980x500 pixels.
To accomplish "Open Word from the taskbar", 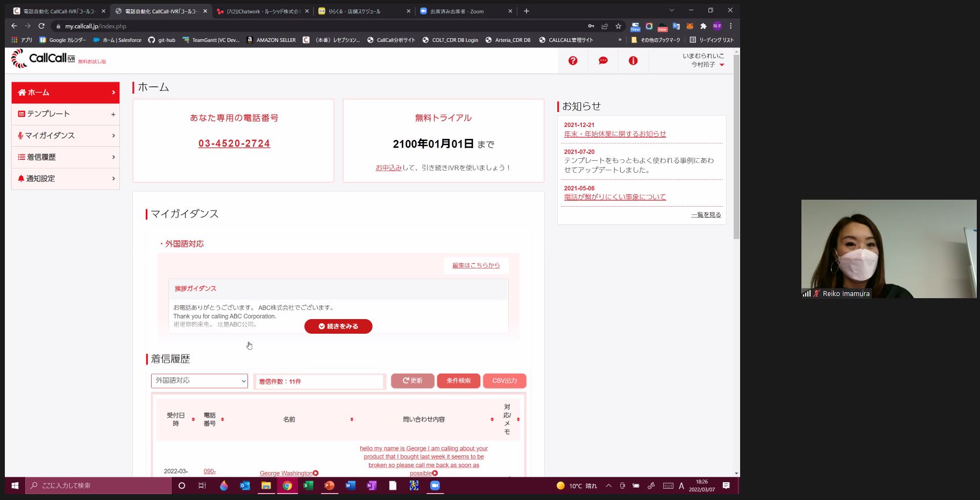I will point(350,485).
